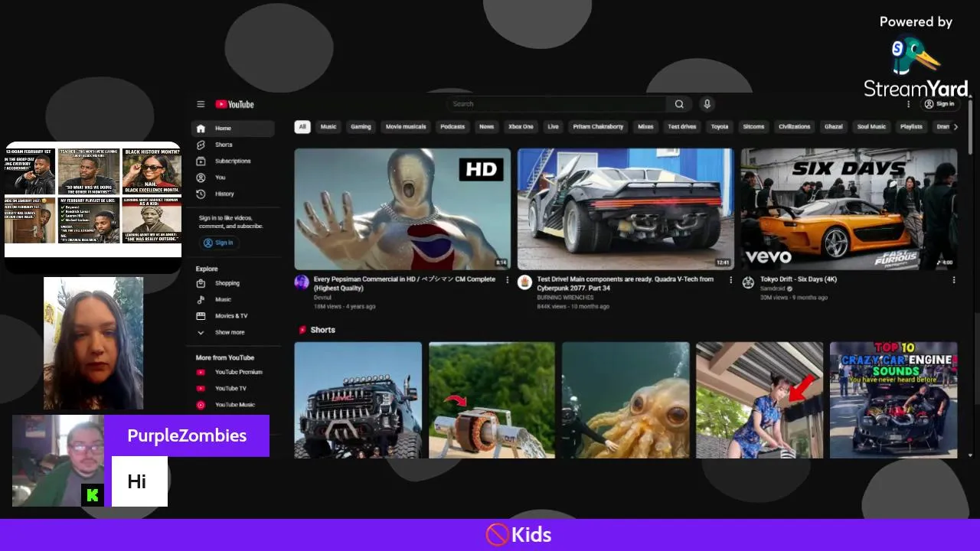Image resolution: width=980 pixels, height=551 pixels.
Task: Select the Live filter chip
Action: (x=554, y=127)
